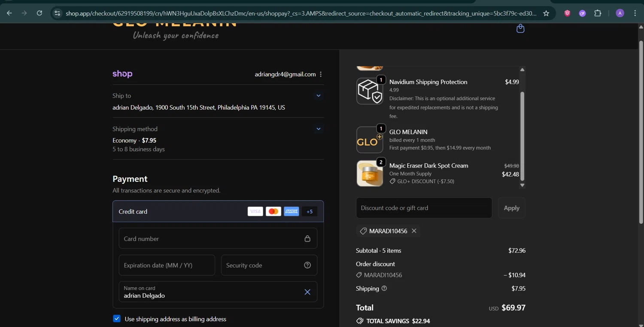Click the Total $69.97 amount
Image resolution: width=644 pixels, height=327 pixels.
[x=513, y=308]
